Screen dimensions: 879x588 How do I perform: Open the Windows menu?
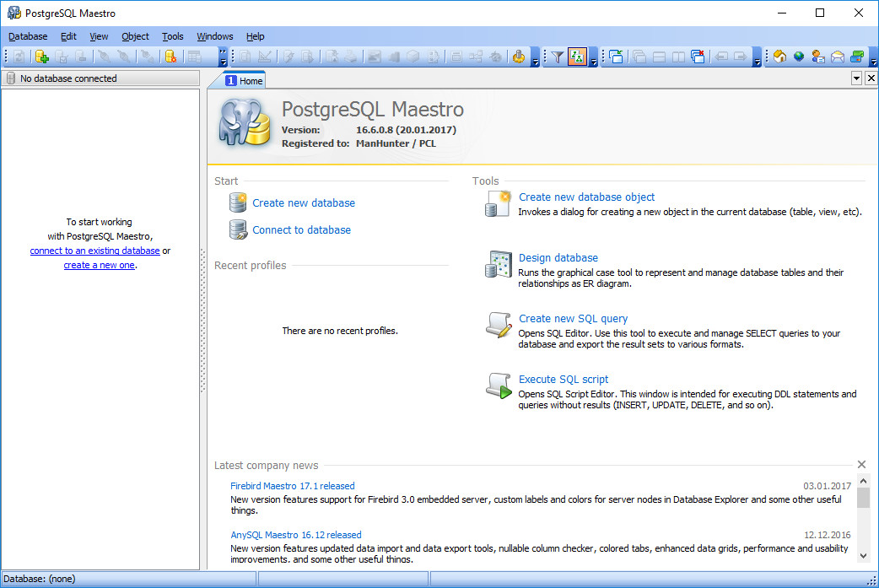point(215,36)
